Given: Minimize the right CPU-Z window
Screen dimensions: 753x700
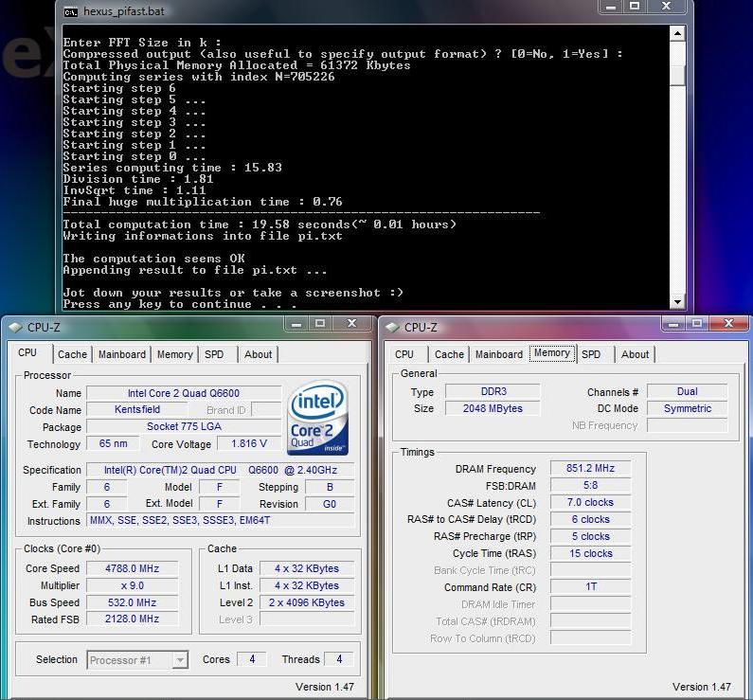Looking at the screenshot, I should tap(673, 324).
